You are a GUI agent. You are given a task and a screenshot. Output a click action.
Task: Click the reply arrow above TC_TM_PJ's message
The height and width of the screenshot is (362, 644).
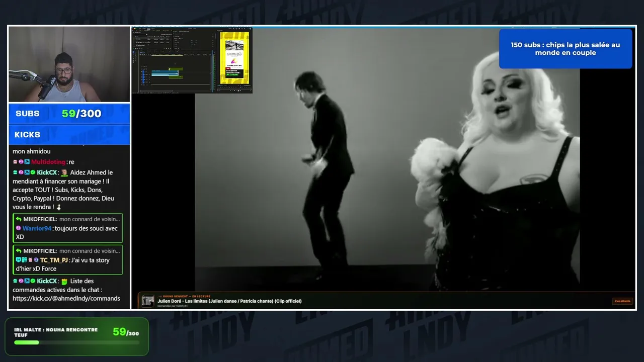click(x=19, y=251)
